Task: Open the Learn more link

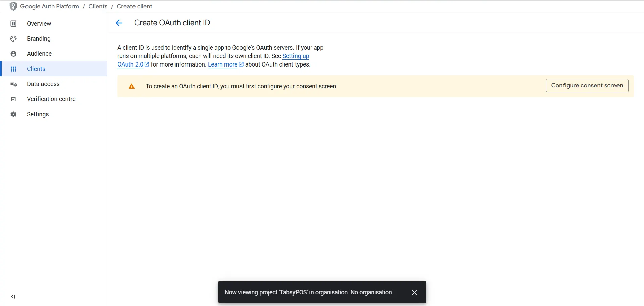Action: 223,64
